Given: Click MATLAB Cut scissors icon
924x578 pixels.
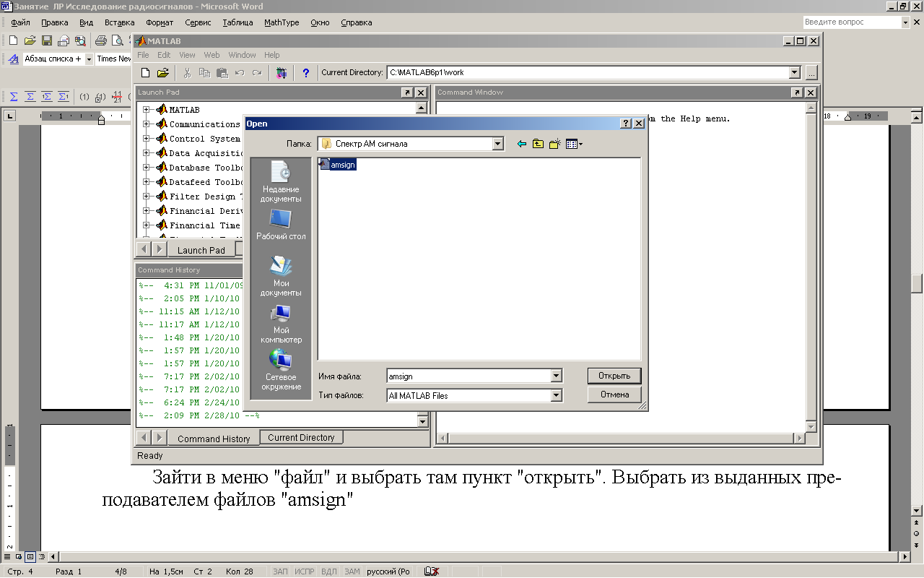Looking at the screenshot, I should 187,73.
